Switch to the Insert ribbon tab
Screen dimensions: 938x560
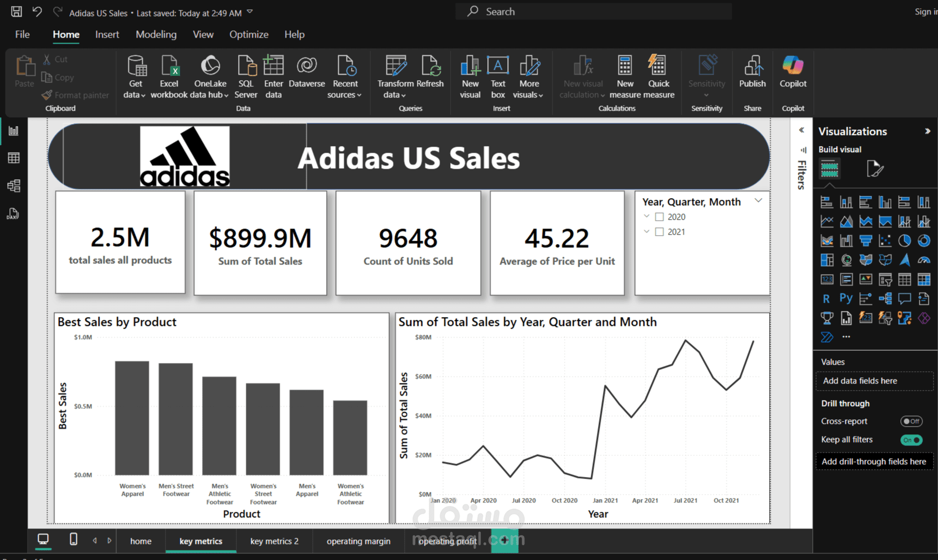(107, 34)
